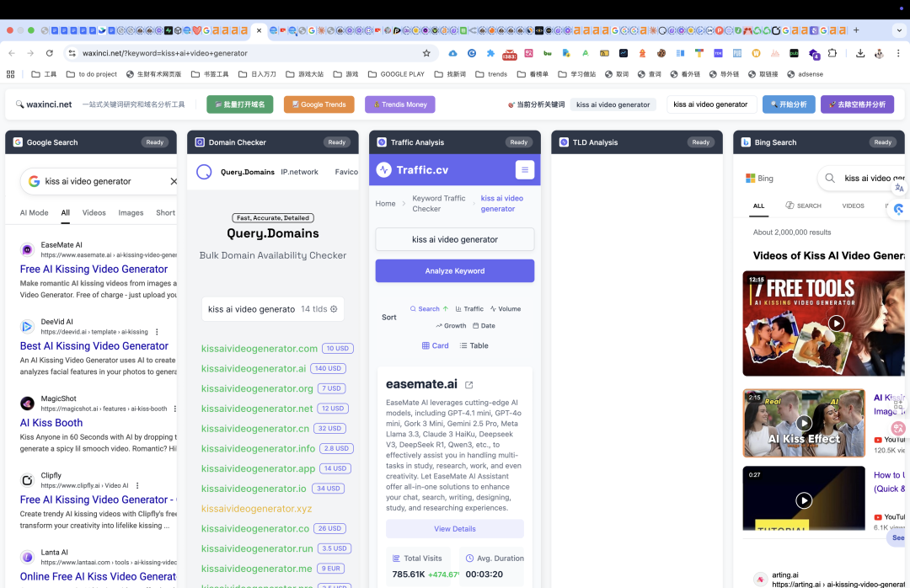910x588 pixels.
Task: Open browser downloads icon
Action: pos(860,53)
